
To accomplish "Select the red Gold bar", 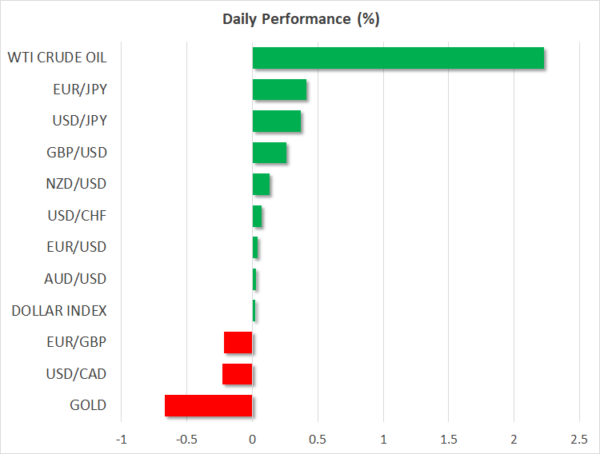I will (x=208, y=405).
